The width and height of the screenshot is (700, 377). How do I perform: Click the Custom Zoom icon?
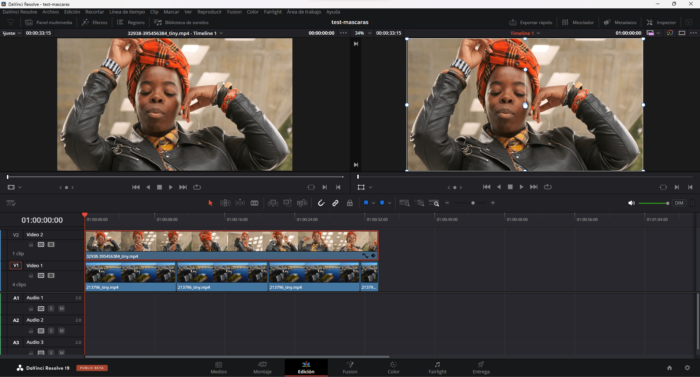[434, 203]
